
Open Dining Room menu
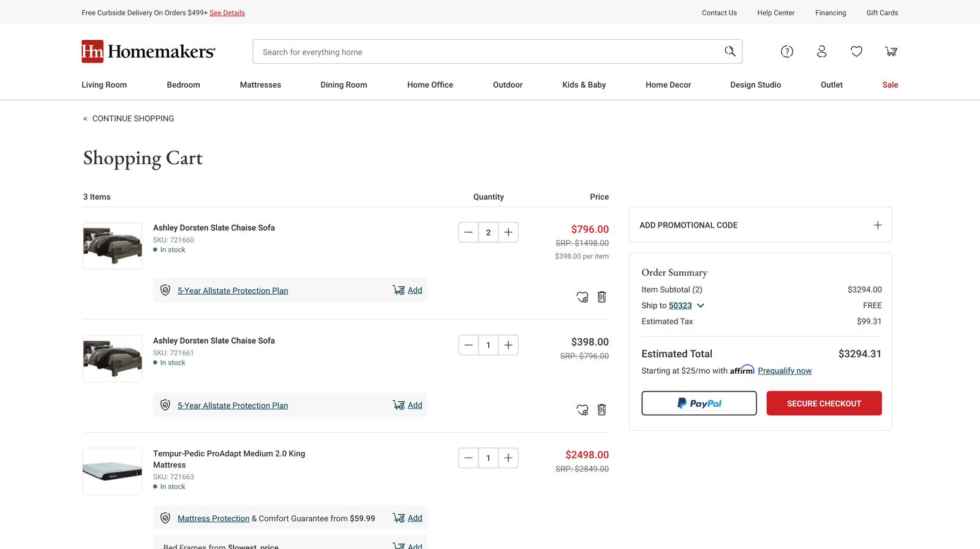(x=344, y=85)
